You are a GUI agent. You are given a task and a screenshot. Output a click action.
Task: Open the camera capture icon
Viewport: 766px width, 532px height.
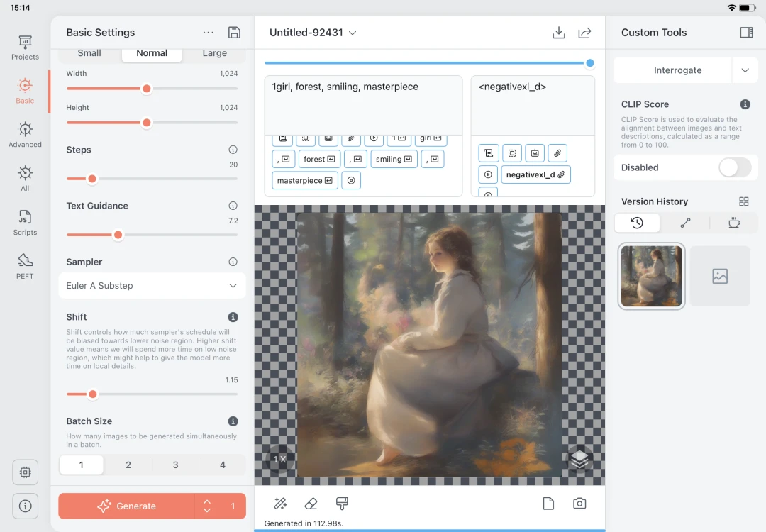coord(579,504)
